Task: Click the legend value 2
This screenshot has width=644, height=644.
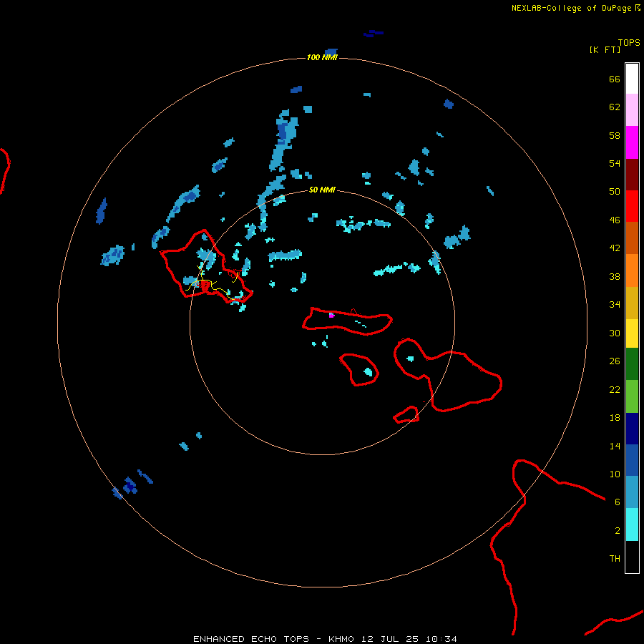Action: pos(618,531)
